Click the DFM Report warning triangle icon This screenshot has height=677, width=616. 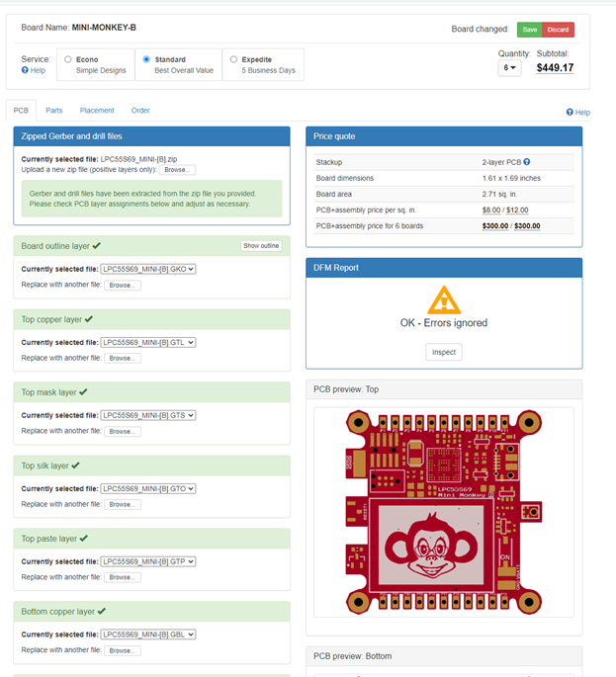pyautogui.click(x=444, y=299)
